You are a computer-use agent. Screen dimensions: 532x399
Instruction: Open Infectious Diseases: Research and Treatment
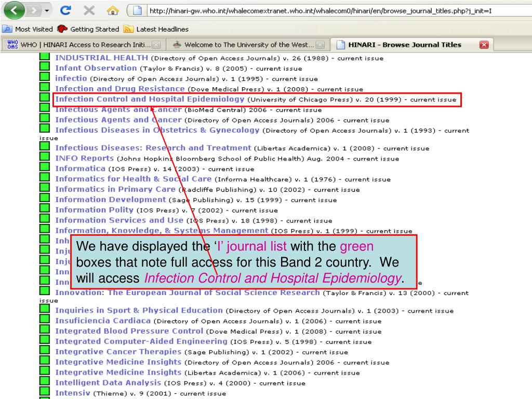[153, 148]
